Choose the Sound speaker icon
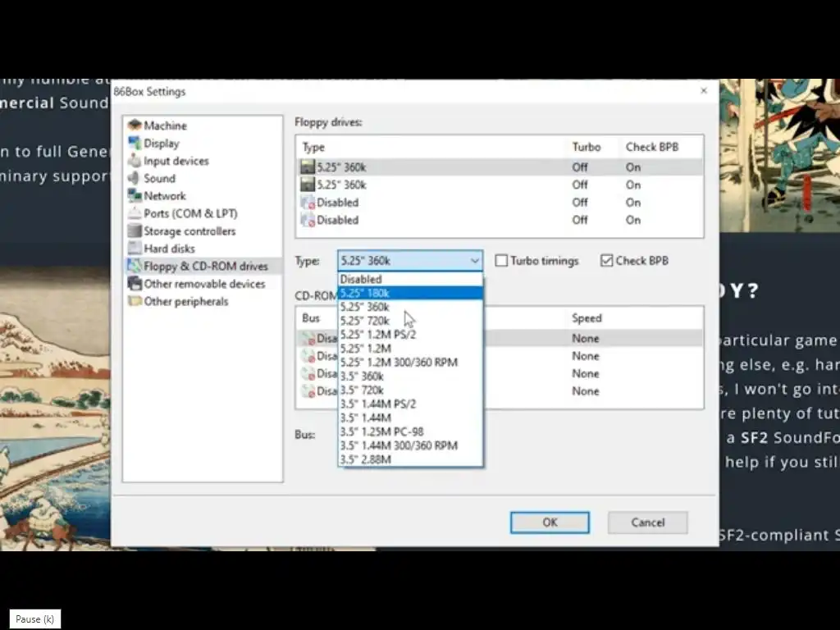Viewport: 840px width, 630px height. click(x=135, y=178)
